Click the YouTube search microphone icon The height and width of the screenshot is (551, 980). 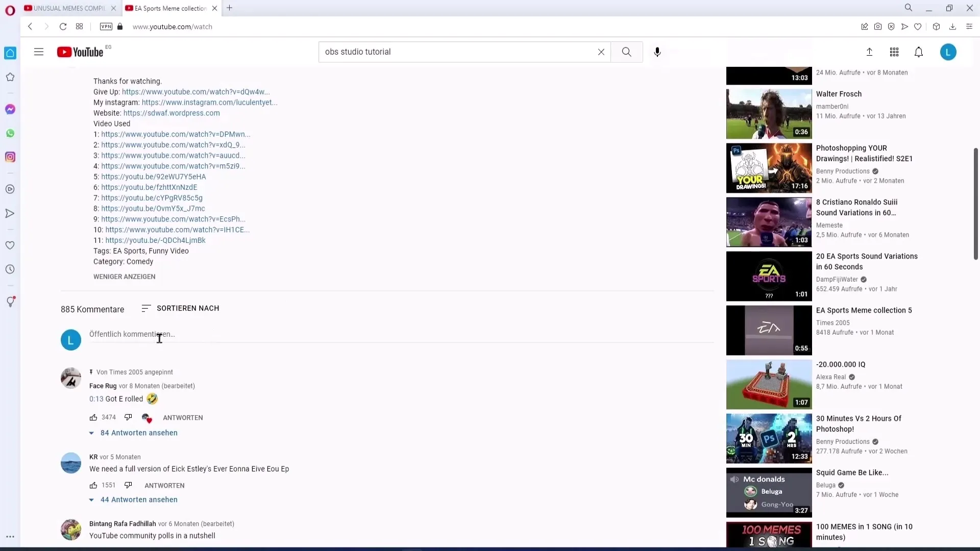(x=657, y=52)
